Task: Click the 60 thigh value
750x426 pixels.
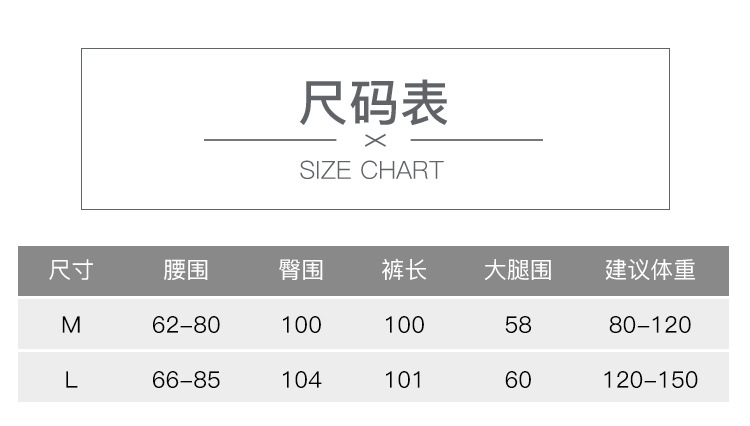Action: (518, 380)
